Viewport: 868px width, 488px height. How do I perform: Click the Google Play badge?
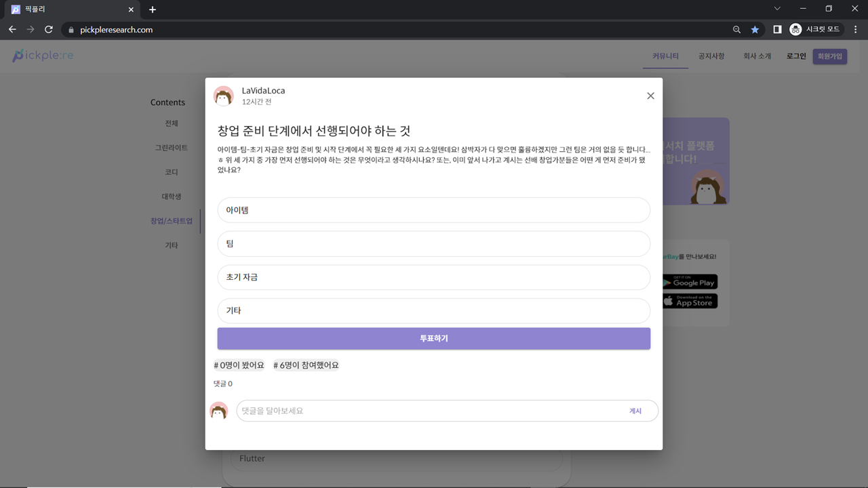[x=690, y=281]
